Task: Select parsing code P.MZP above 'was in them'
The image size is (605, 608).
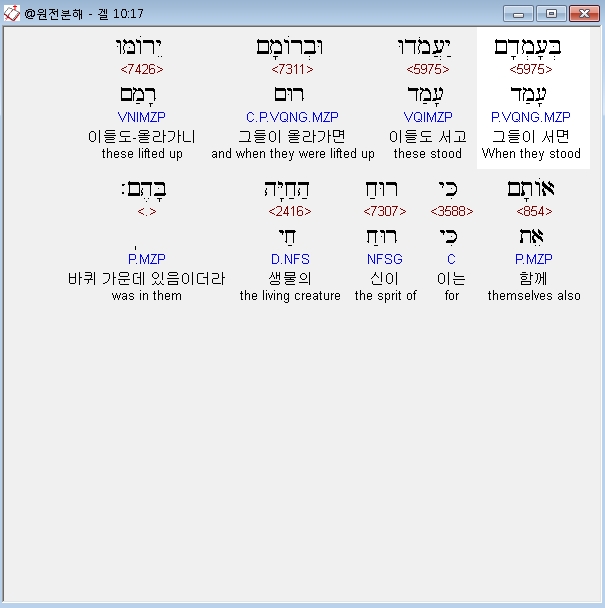Action: (147, 259)
